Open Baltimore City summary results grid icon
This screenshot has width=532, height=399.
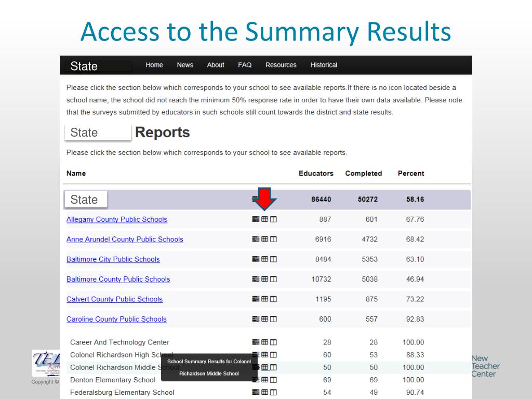264,259
